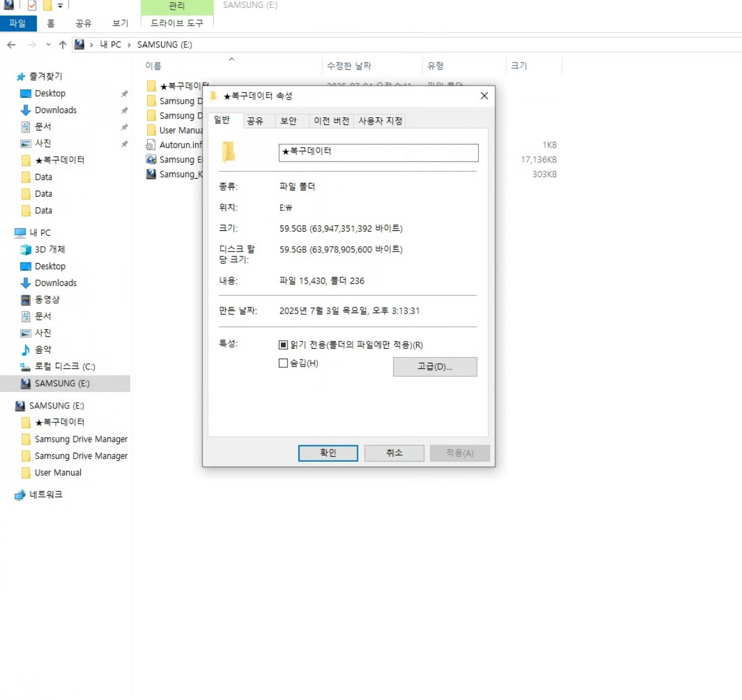The width and height of the screenshot is (742, 700).
Task: Open Downloads under 내 PC
Action: tap(56, 283)
